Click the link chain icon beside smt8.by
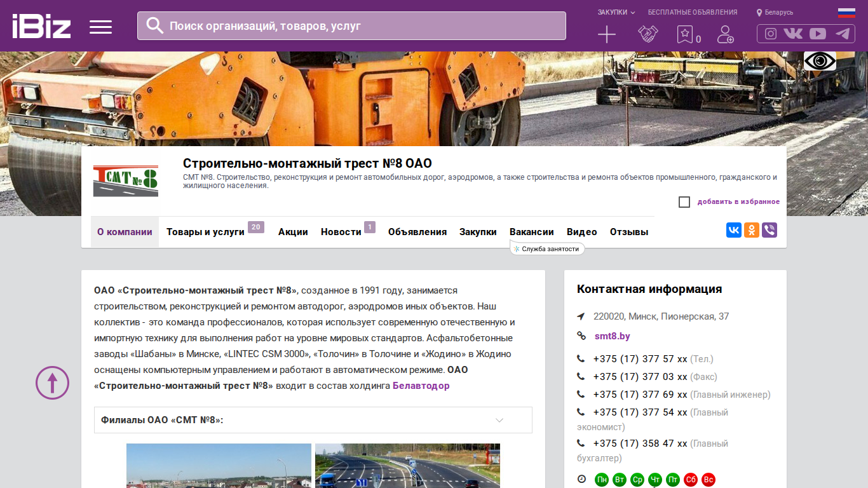Screen dimensions: 868x488 tap(581, 336)
